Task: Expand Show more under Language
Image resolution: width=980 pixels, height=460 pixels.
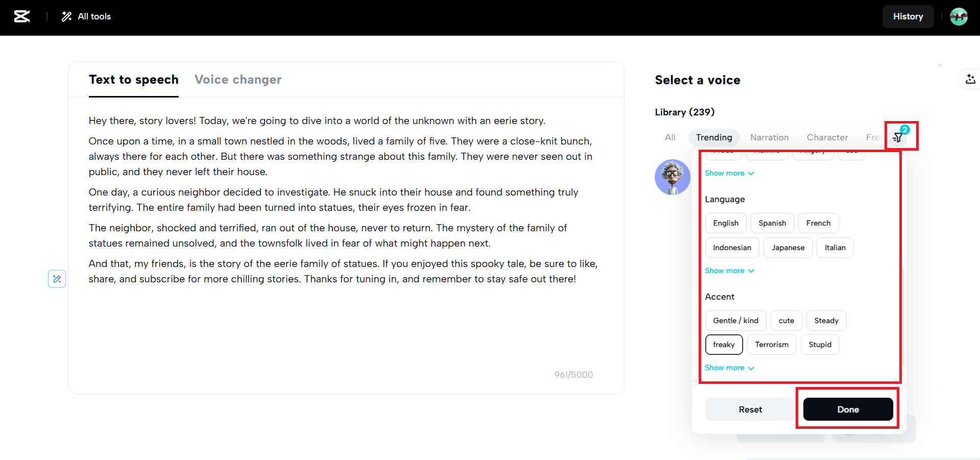Action: pyautogui.click(x=729, y=271)
